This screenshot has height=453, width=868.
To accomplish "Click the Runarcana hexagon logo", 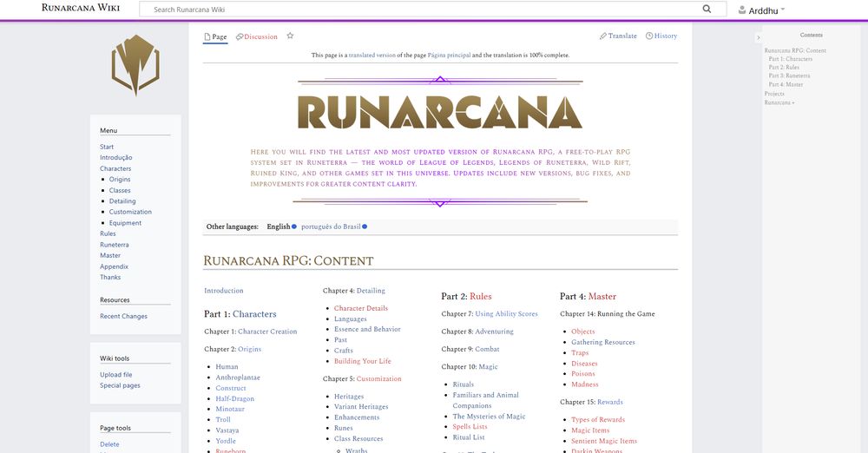I will click(135, 65).
